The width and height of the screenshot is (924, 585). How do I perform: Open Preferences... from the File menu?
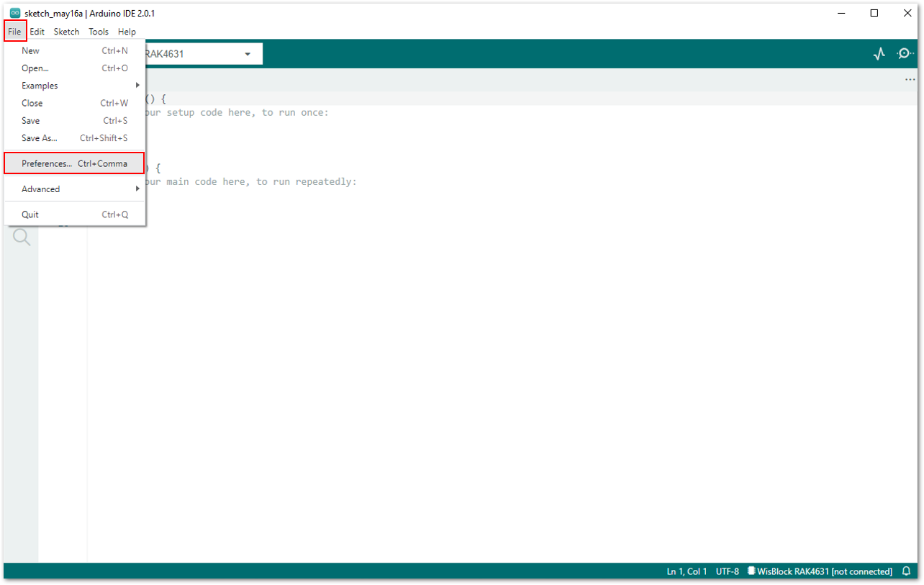coord(75,163)
